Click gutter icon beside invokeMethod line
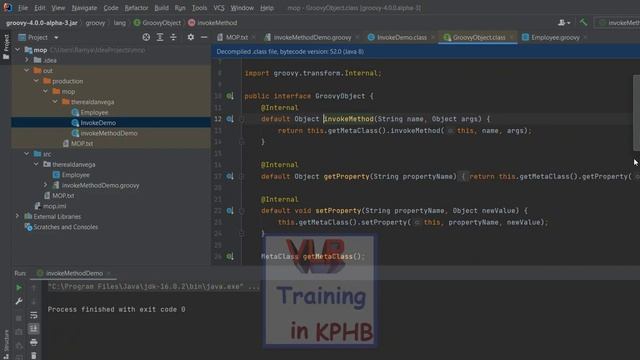Image resolution: width=640 pixels, height=360 pixels. coord(230,119)
